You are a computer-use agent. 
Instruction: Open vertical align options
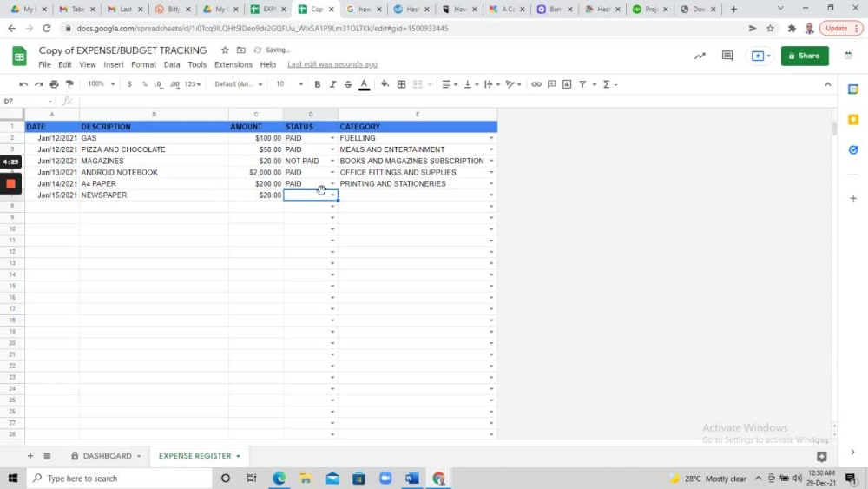[470, 84]
